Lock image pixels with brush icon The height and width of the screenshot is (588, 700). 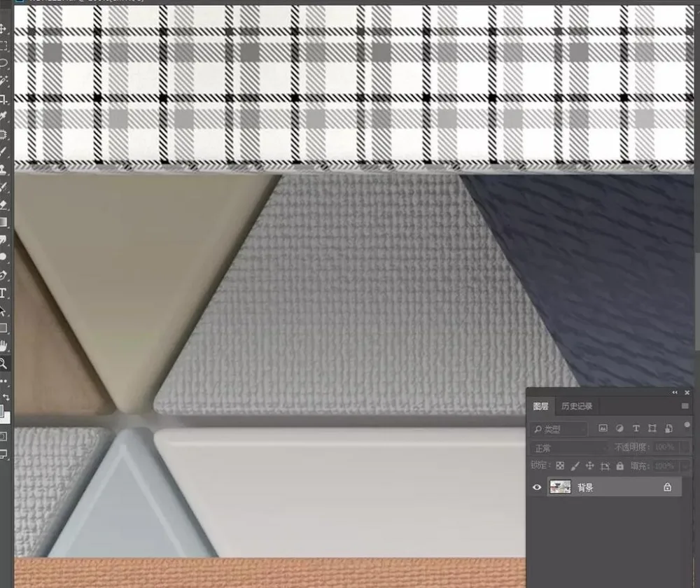pos(575,466)
